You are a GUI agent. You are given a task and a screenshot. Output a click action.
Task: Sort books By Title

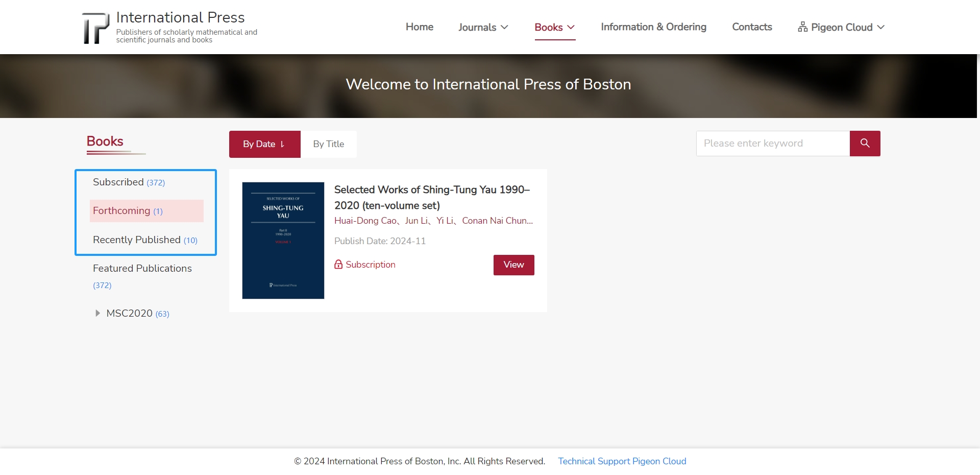(329, 144)
